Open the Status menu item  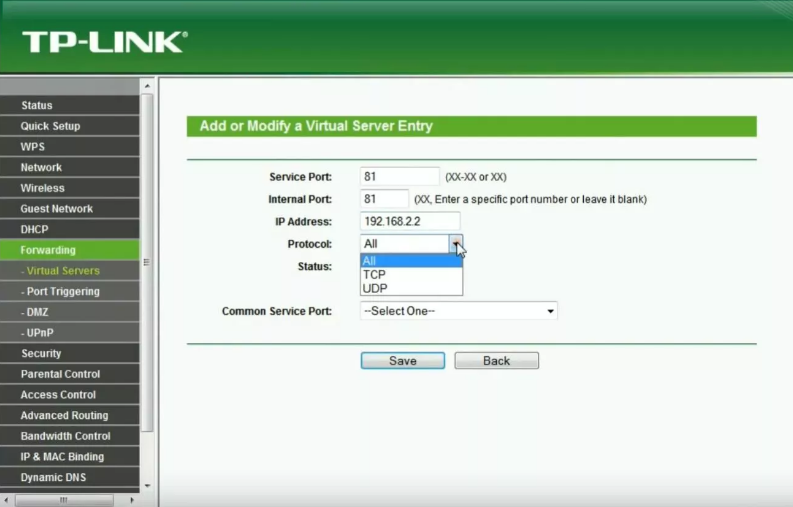click(70, 105)
